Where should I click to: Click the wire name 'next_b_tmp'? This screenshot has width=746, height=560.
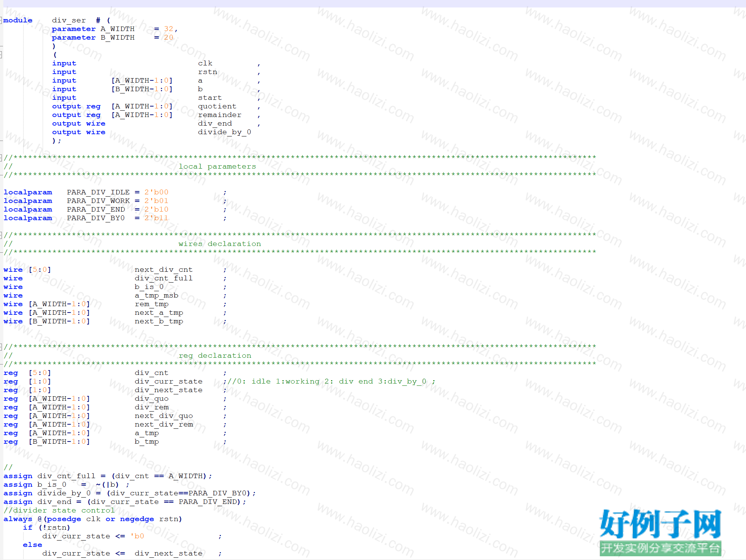point(159,321)
